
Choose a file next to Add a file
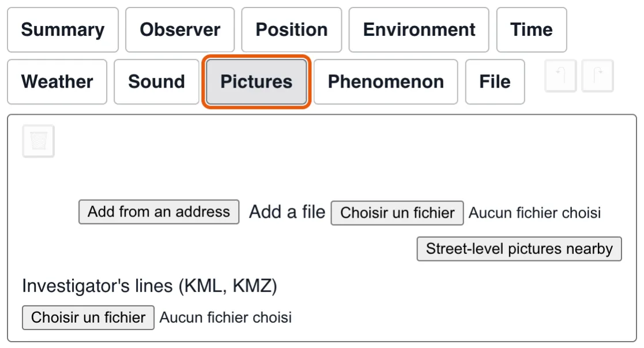[397, 212]
